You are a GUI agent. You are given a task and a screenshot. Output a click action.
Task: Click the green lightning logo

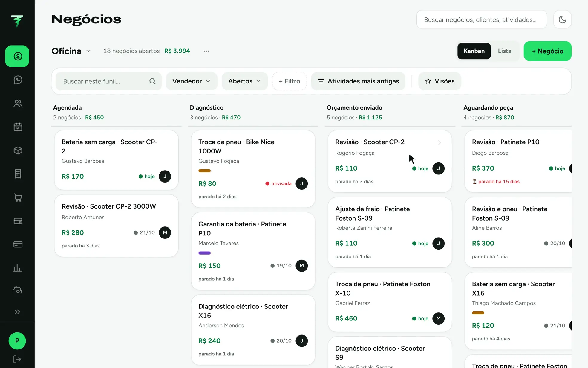(x=17, y=21)
